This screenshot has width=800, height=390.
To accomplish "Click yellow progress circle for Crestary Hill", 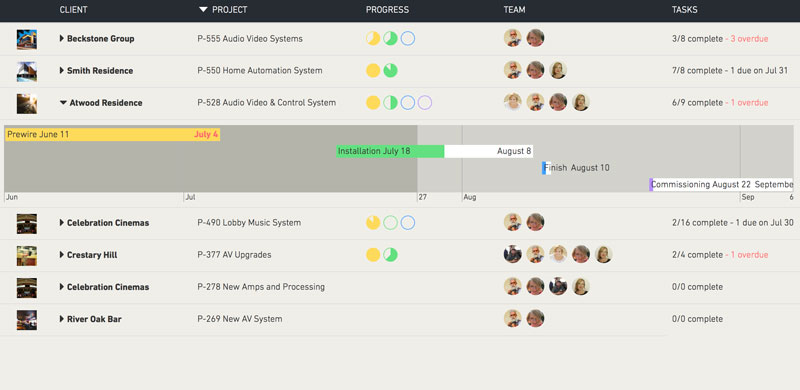I will point(373,255).
